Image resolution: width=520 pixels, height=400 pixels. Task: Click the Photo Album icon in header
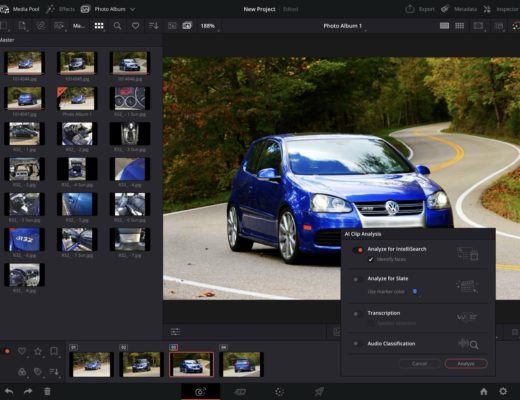[x=85, y=9]
